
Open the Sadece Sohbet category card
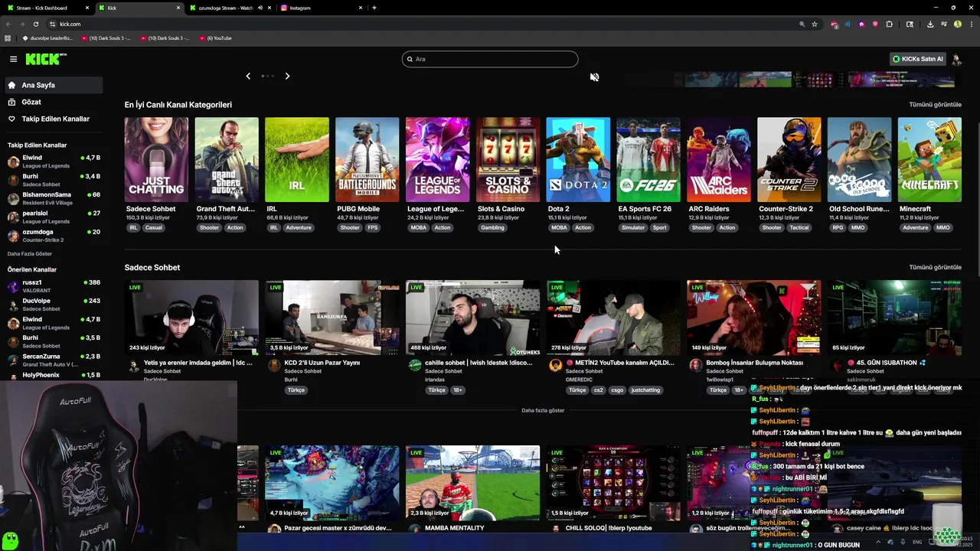pyautogui.click(x=156, y=159)
